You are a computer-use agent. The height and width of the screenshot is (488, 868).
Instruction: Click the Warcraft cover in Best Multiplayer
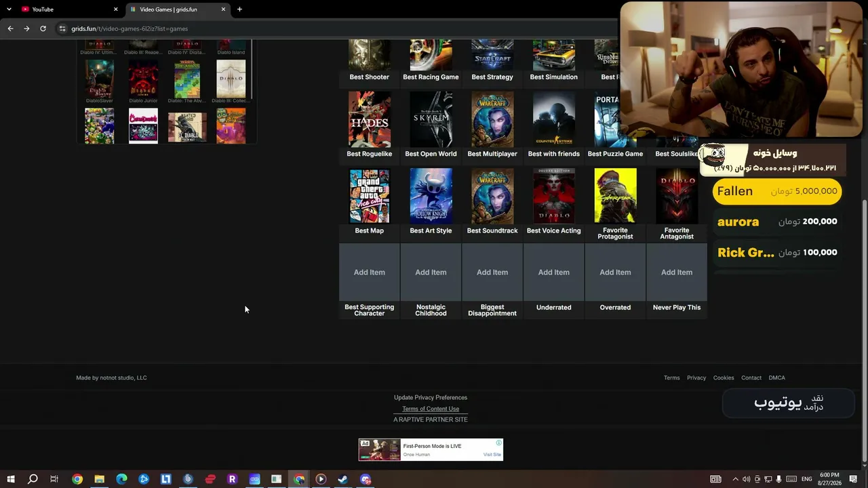coord(492,119)
